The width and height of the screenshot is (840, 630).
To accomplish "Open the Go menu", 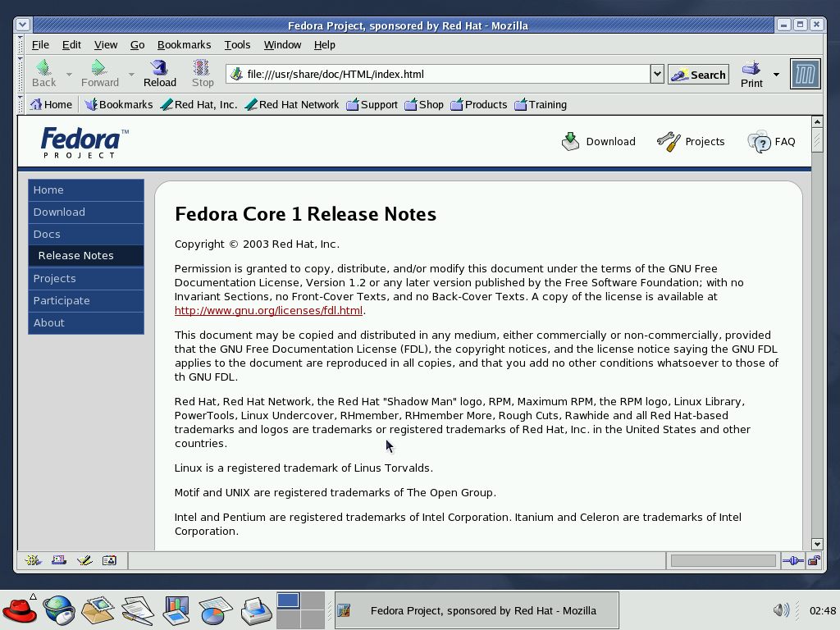I will tap(137, 45).
